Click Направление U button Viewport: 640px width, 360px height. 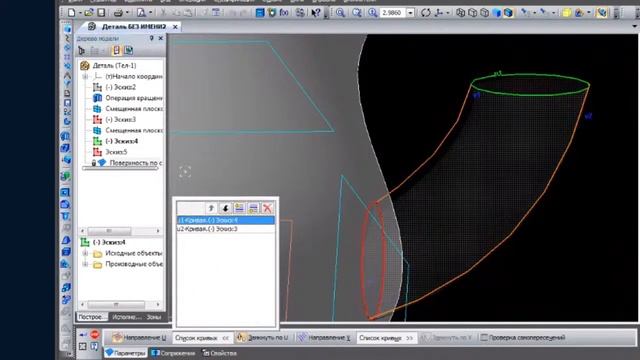tap(139, 338)
